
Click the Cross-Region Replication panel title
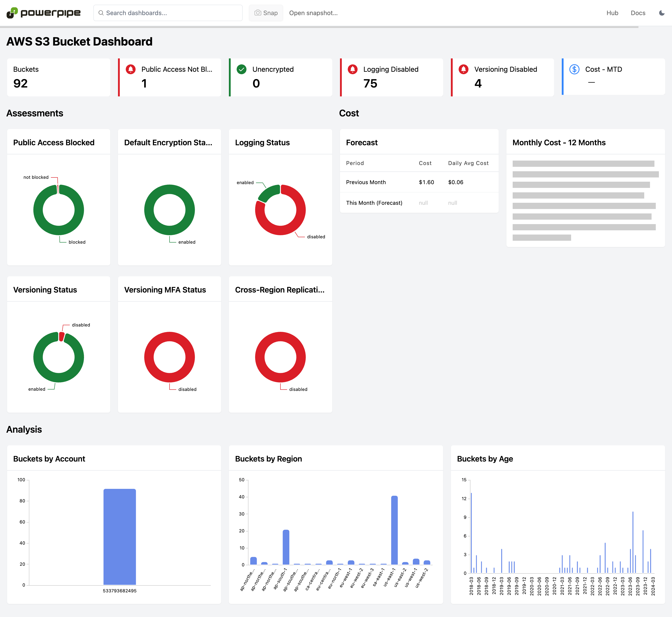pyautogui.click(x=280, y=290)
